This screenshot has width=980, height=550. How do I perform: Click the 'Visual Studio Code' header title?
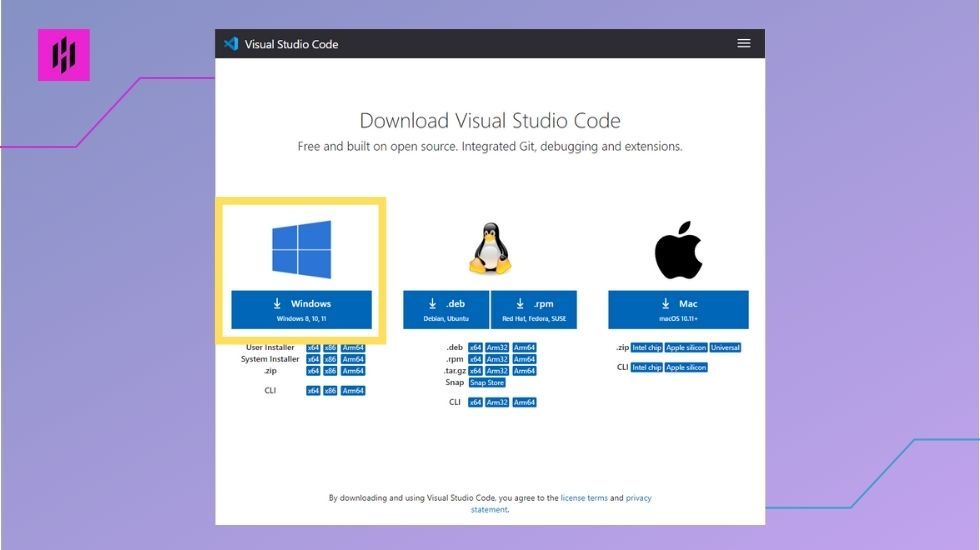tap(291, 44)
